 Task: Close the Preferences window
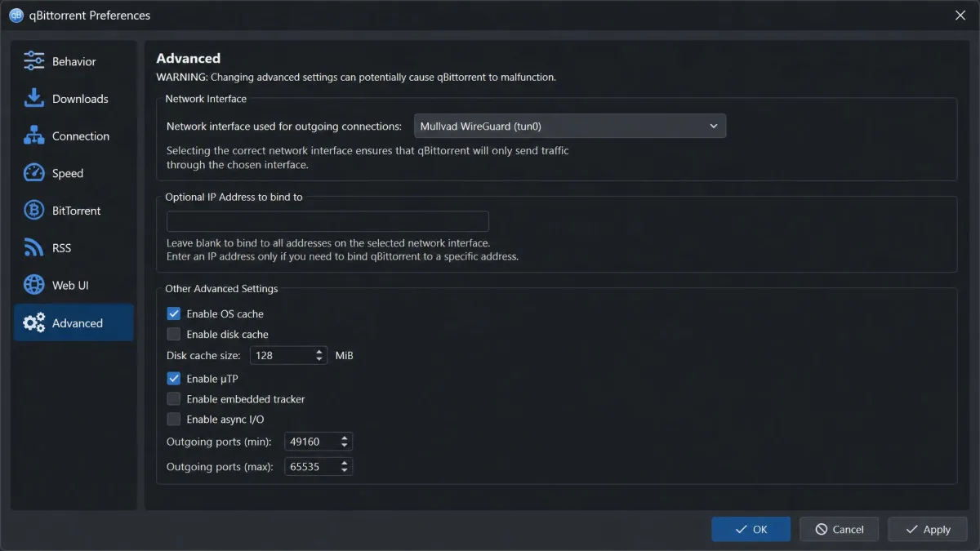pyautogui.click(x=960, y=16)
